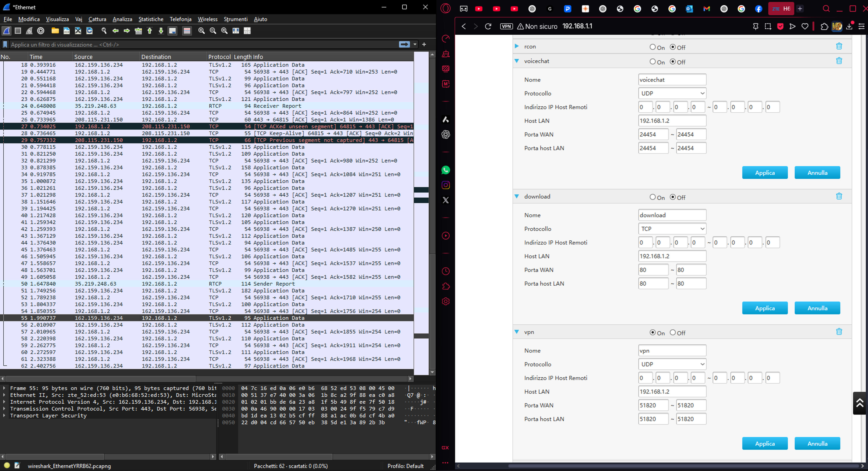
Task: Restart the current Wireshark capture
Action: point(29,31)
